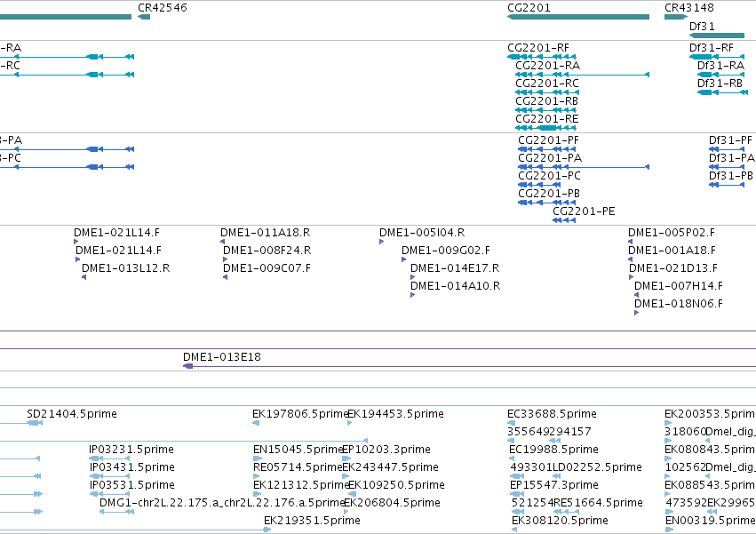Screen dimensions: 756x534
Task: Click the CG2201 gene bar
Action: (x=578, y=17)
